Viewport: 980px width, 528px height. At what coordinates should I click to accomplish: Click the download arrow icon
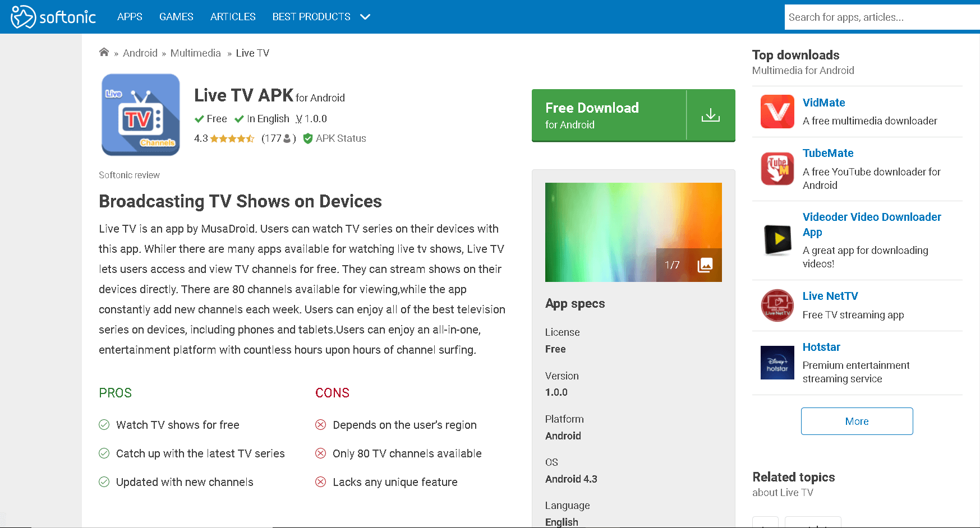(x=710, y=115)
